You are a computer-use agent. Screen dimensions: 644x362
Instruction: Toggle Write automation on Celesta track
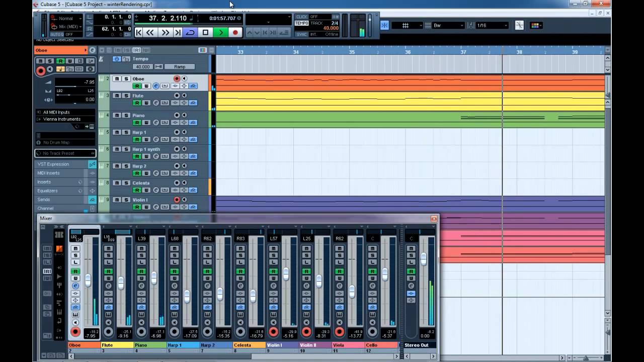146,190
